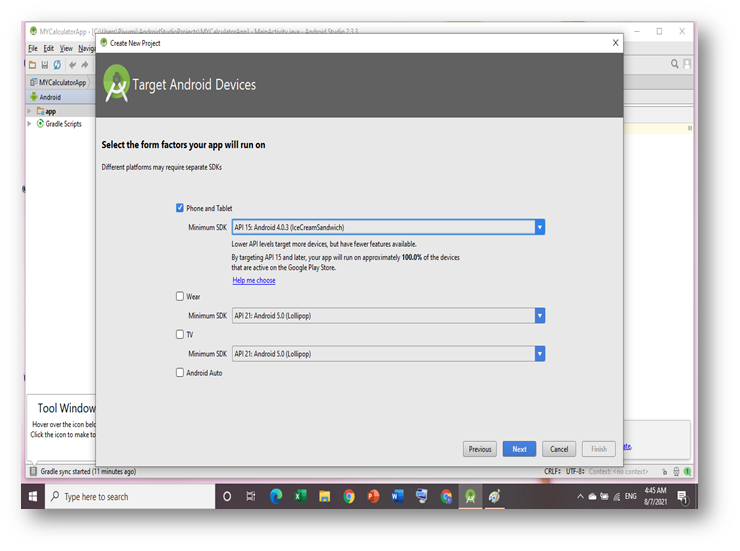Open the File menu in Android Studio
The width and height of the screenshot is (740, 551).
(33, 49)
